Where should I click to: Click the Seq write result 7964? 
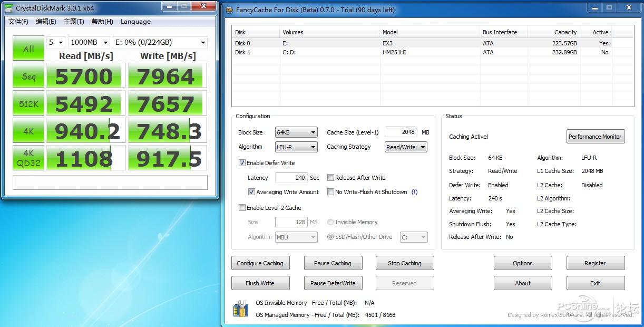click(x=168, y=76)
